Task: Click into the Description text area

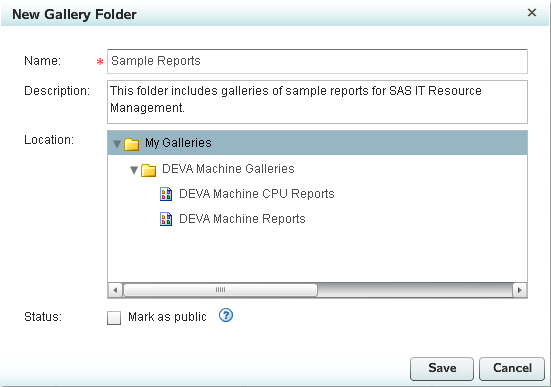Action: 317,102
